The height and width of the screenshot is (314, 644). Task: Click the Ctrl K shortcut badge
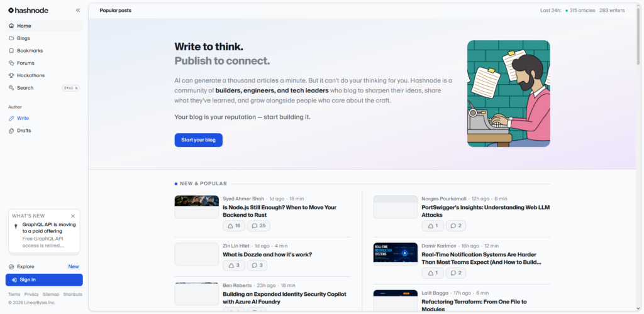[x=70, y=88]
